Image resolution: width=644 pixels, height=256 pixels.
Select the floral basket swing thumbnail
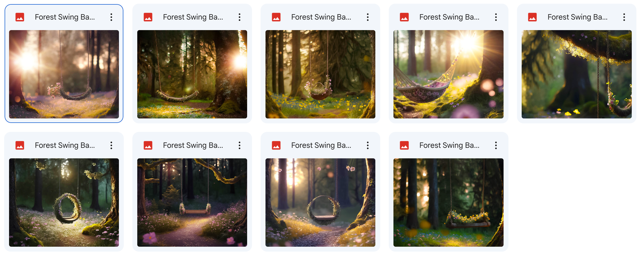[320, 74]
